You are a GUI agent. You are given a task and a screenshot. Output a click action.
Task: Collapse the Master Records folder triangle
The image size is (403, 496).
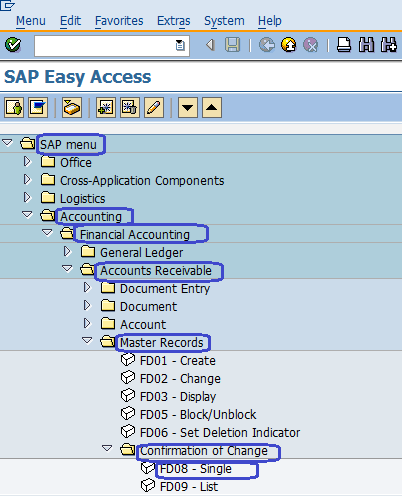tap(87, 341)
